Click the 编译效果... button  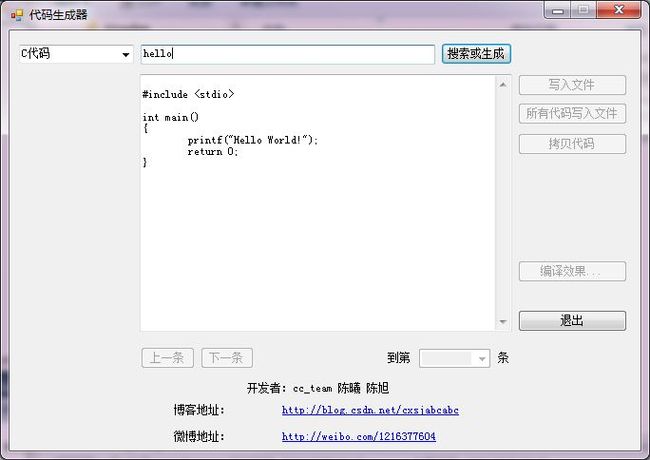[572, 271]
